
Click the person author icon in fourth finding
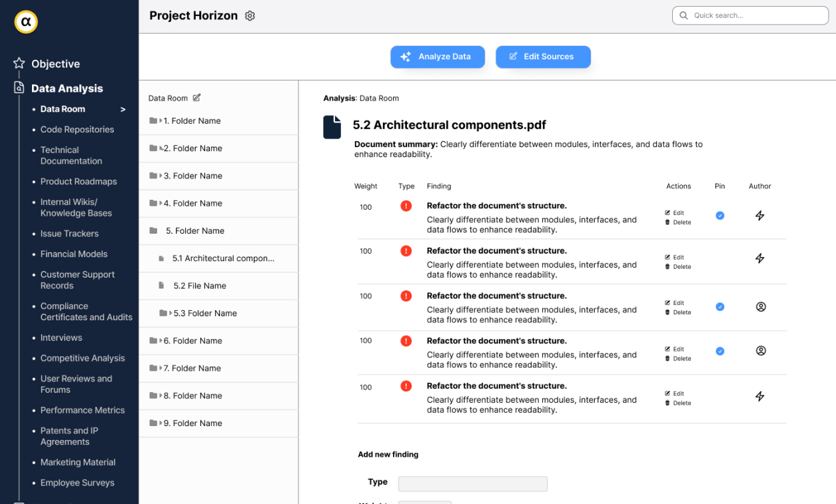tap(761, 351)
